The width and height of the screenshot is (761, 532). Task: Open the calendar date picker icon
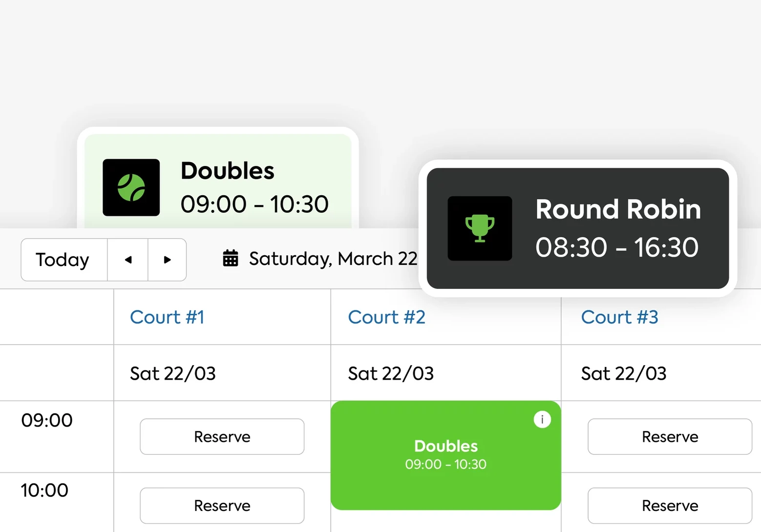point(230,259)
